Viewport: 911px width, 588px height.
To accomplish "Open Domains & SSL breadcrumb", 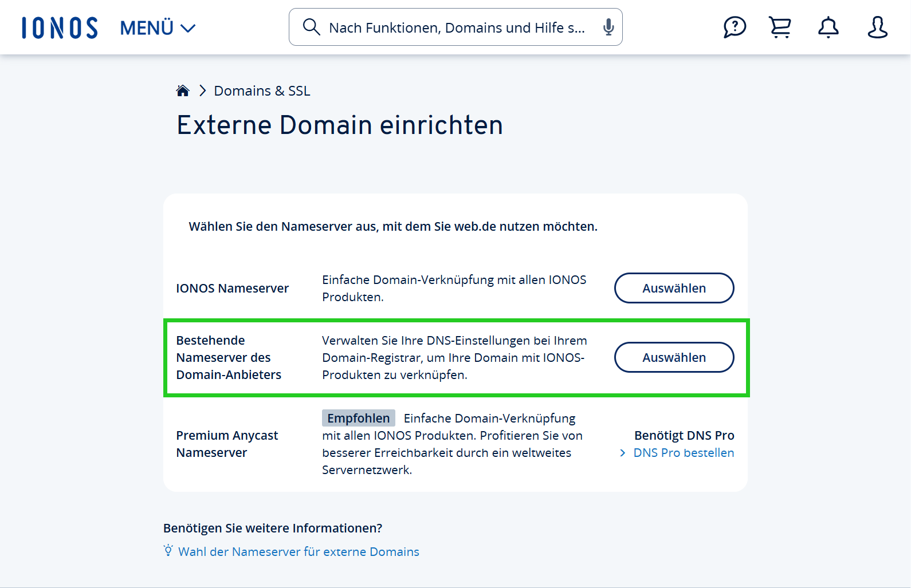I will coord(262,91).
